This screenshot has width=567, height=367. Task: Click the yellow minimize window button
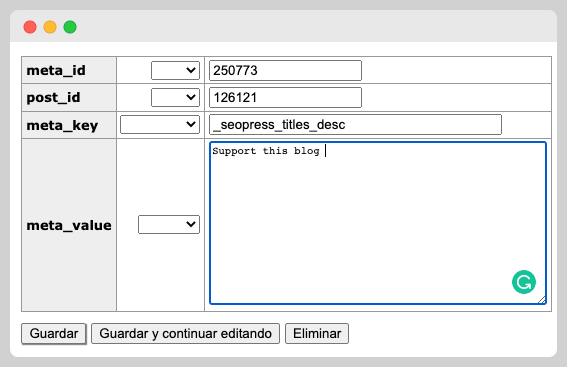pyautogui.click(x=50, y=27)
